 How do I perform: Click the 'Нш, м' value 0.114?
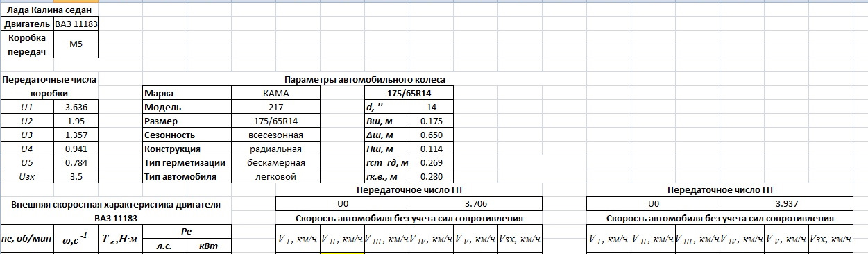coord(431,149)
